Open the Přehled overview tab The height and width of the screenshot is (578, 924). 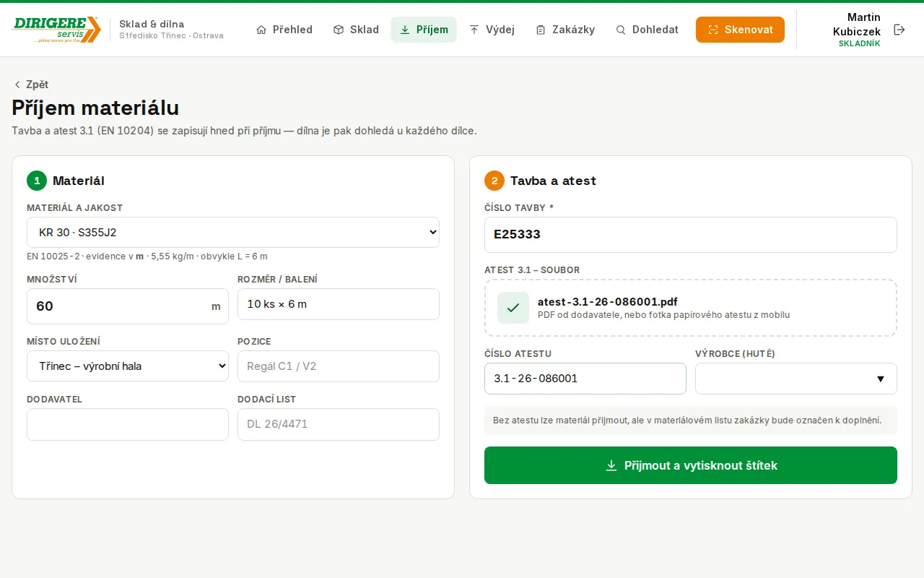click(284, 30)
